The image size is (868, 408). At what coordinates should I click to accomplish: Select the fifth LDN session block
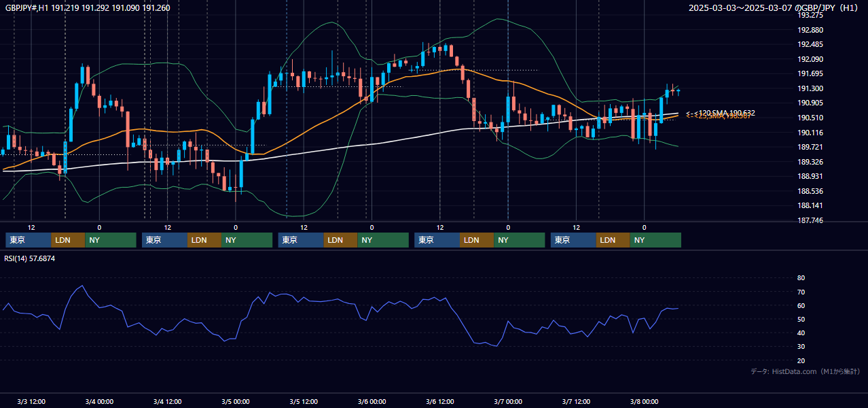point(613,240)
